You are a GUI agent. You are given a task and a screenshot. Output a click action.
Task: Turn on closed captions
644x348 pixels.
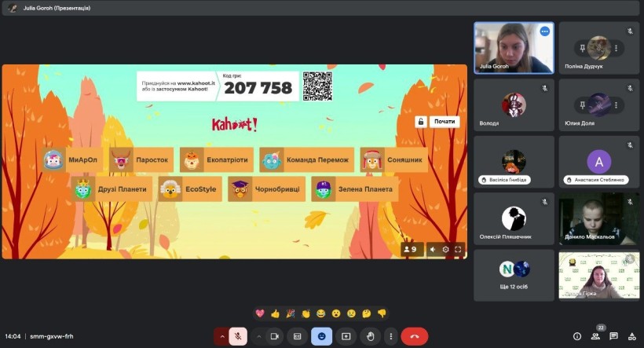point(298,336)
